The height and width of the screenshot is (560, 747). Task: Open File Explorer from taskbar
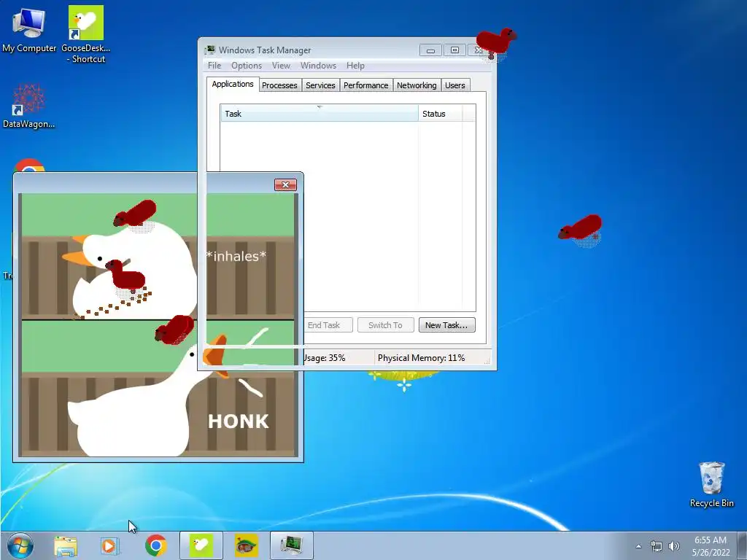[x=66, y=545]
